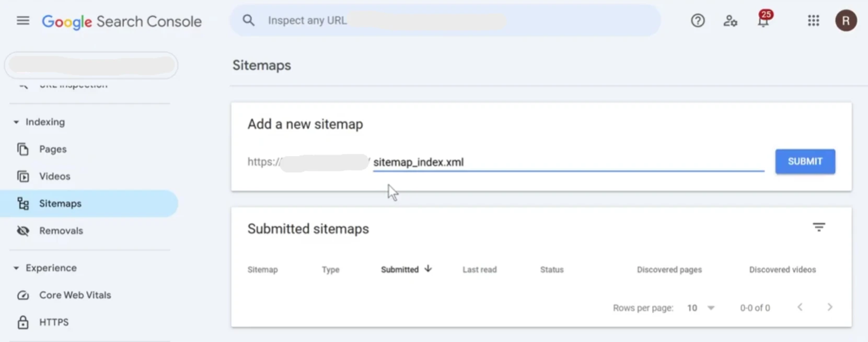Sort by Last read column
Viewport: 868px width, 342px height.
point(479,270)
